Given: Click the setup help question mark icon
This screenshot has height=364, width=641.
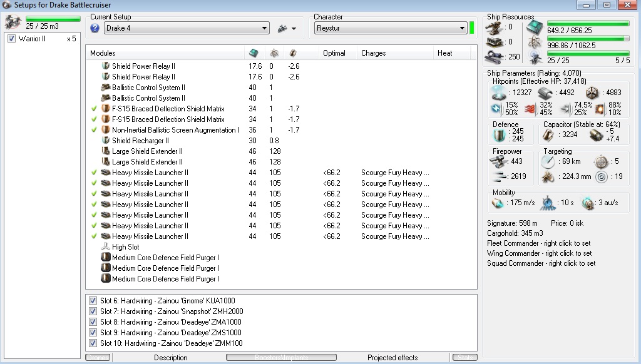Looking at the screenshot, I should point(95,28).
